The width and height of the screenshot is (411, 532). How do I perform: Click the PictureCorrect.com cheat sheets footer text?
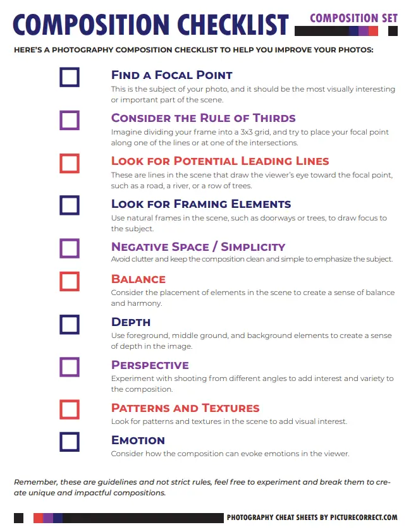pos(312,517)
